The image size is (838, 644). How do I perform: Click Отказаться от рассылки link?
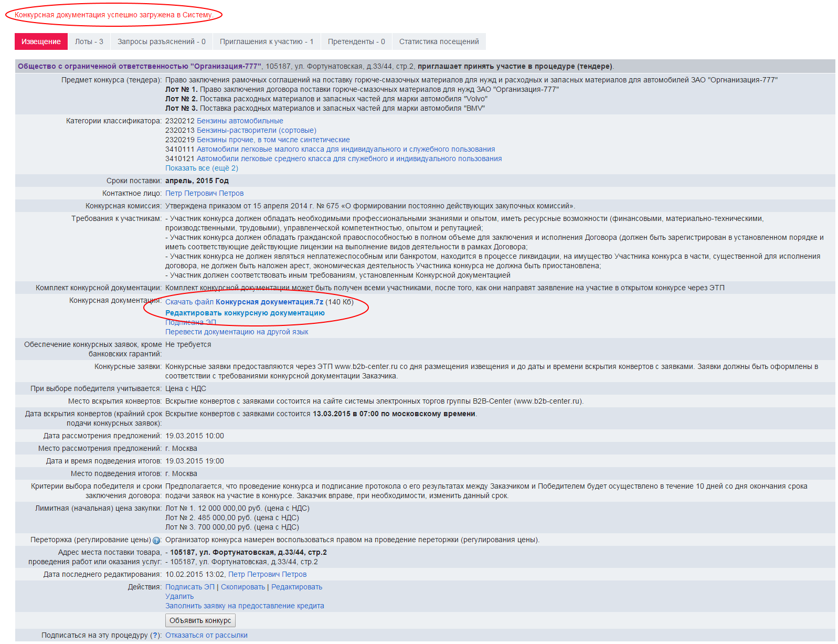tap(206, 635)
